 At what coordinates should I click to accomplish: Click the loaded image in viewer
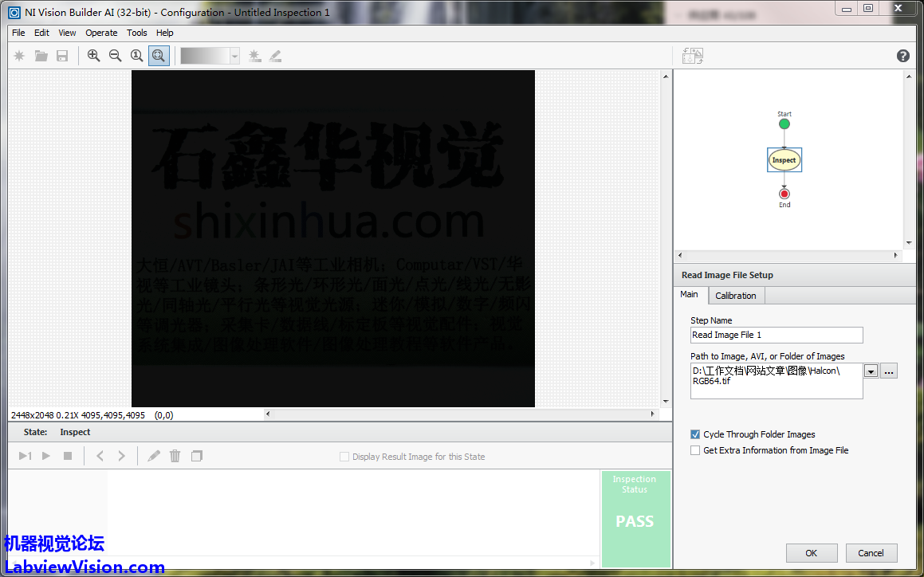(333, 239)
